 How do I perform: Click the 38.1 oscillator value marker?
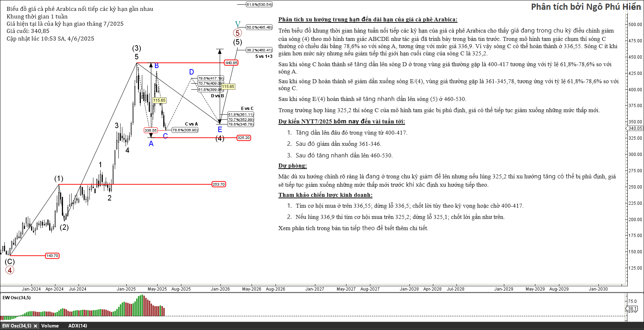632,309
